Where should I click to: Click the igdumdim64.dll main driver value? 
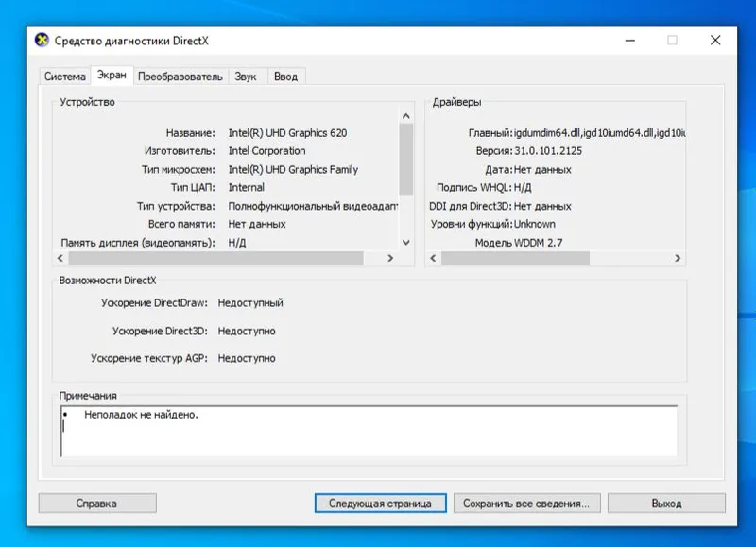(599, 133)
